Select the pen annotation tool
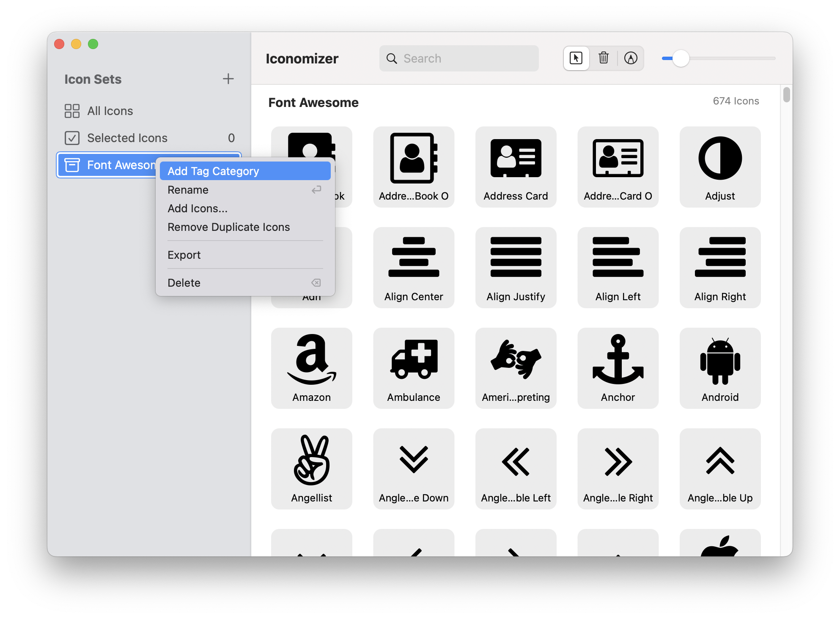The image size is (840, 619). (x=631, y=58)
